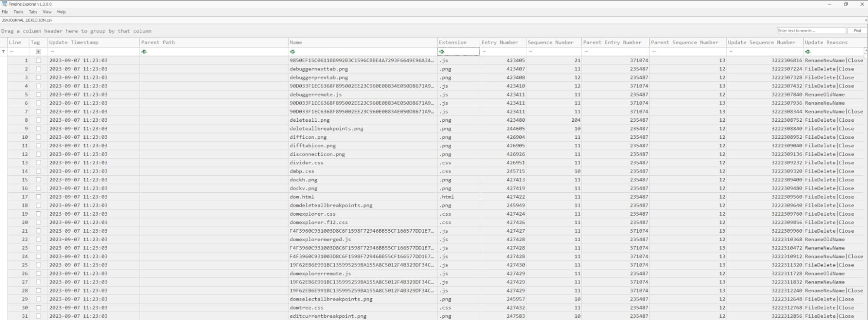Click the vertical scrollbar up arrow
Screen dimensions: 868x320
[865, 50]
